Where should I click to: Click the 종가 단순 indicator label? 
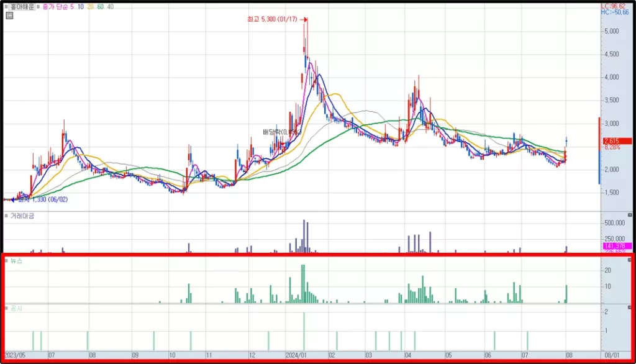pyautogui.click(x=55, y=7)
